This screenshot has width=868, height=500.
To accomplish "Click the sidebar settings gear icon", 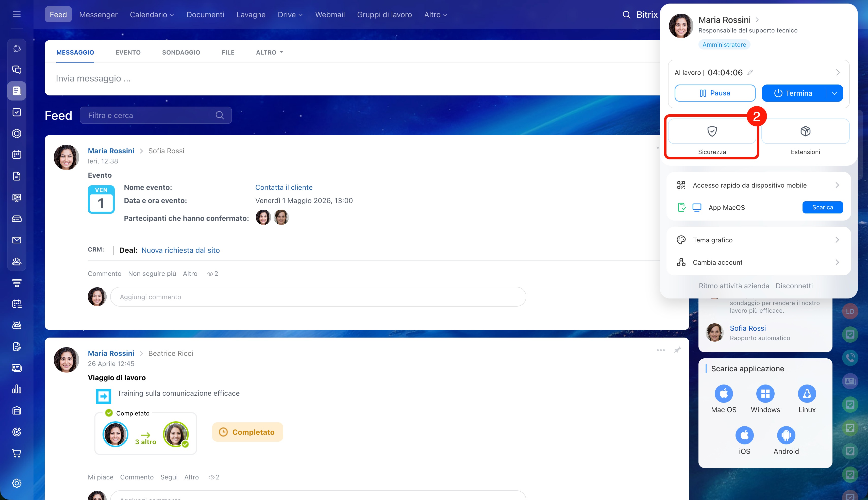I will [x=16, y=483].
